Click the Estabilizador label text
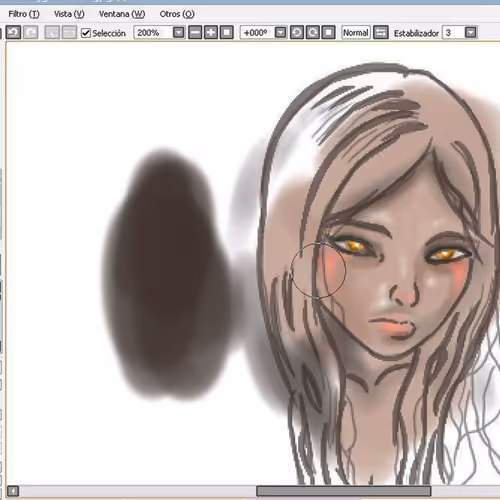The width and height of the screenshot is (500, 500). click(x=416, y=33)
